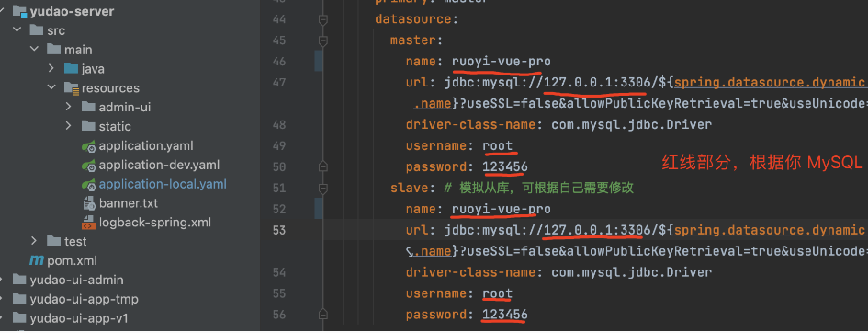Click 'com.mysql.jdbc.Driver' on line 48
868x333 pixels.
(x=631, y=125)
